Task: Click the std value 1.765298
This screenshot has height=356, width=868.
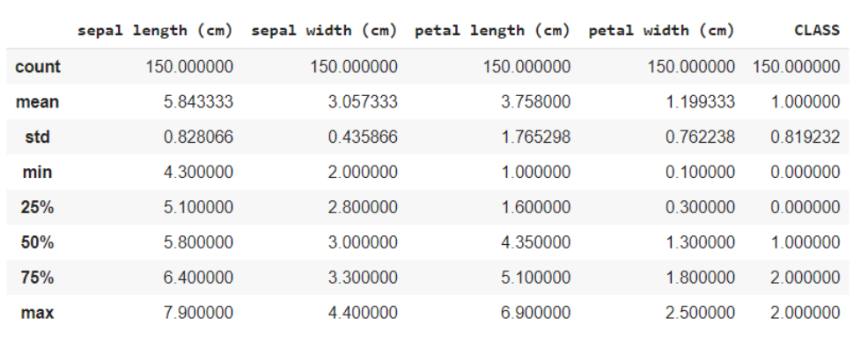Action: pyautogui.click(x=535, y=137)
